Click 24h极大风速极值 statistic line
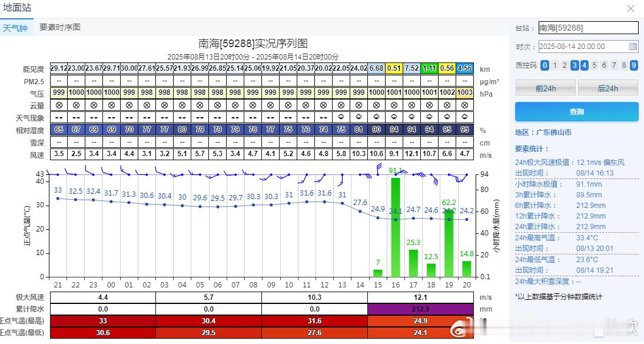Viewport: 644px width, 344px height. (570, 163)
